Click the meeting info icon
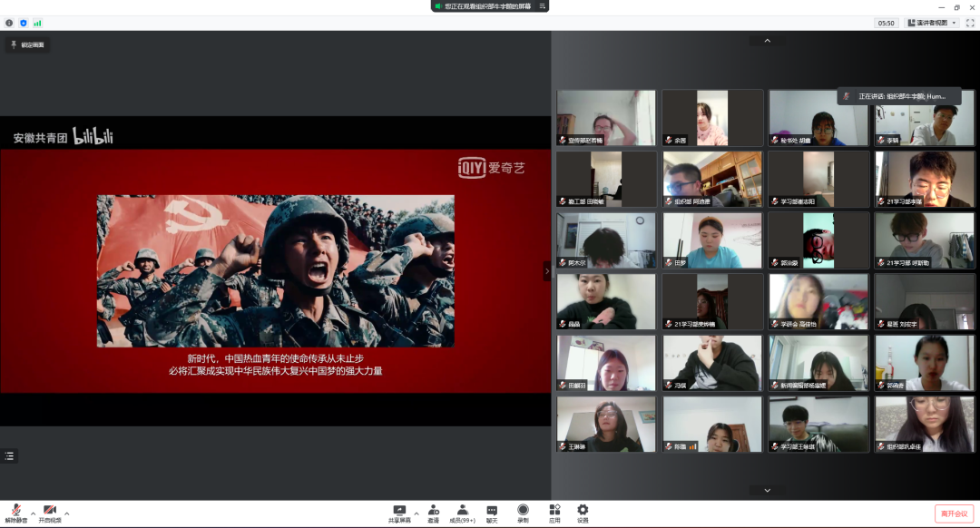Screen dimensions: 980x528 (10, 23)
